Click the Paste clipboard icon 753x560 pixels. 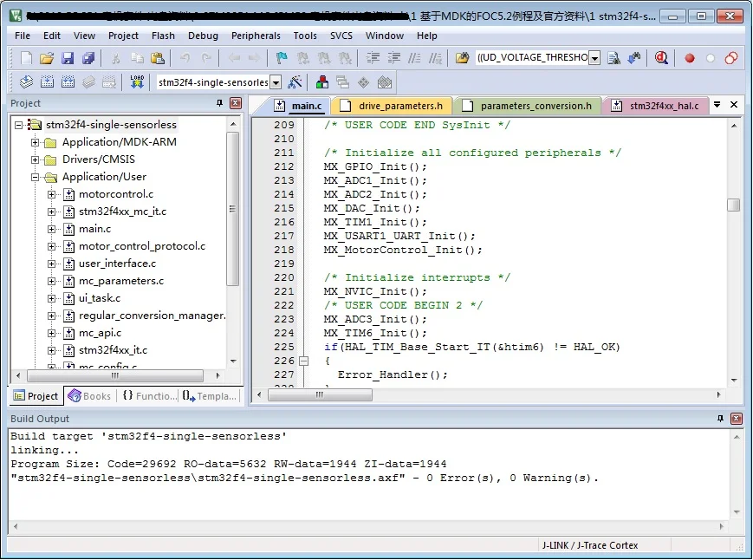click(x=158, y=58)
